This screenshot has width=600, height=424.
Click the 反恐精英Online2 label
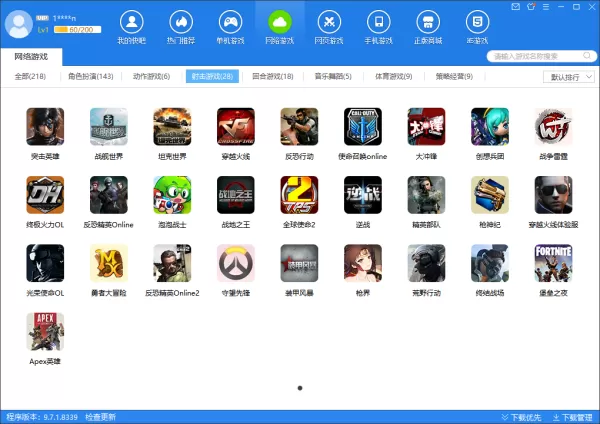172,293
